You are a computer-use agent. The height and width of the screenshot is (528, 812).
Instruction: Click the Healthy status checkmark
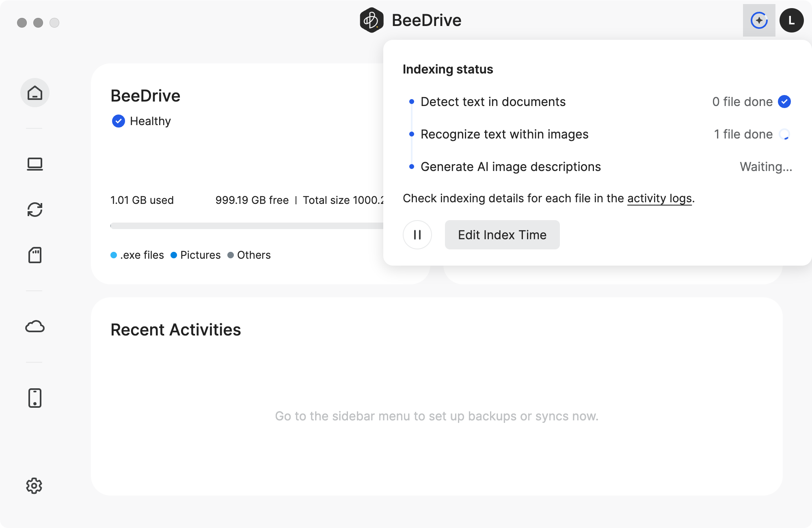pos(119,121)
